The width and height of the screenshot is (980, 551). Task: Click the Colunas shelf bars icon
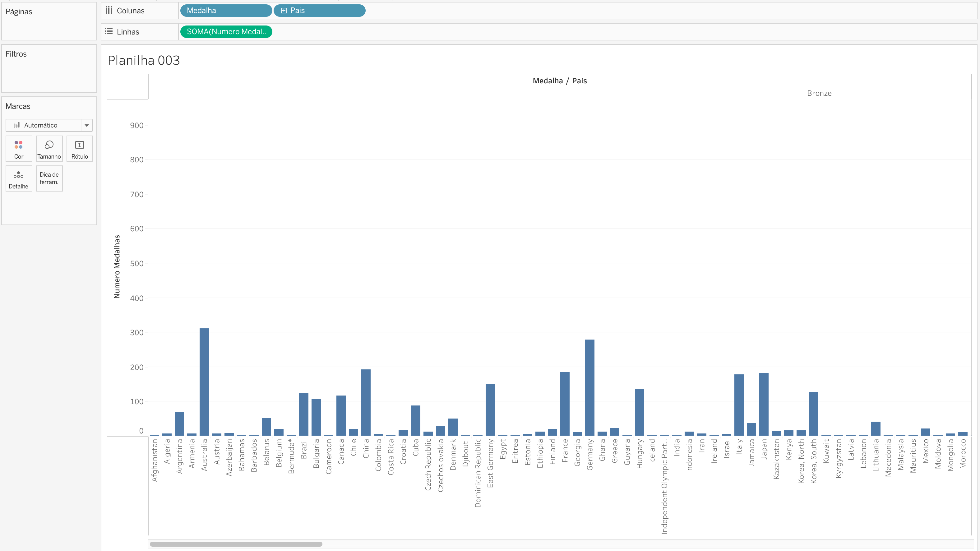click(x=109, y=10)
